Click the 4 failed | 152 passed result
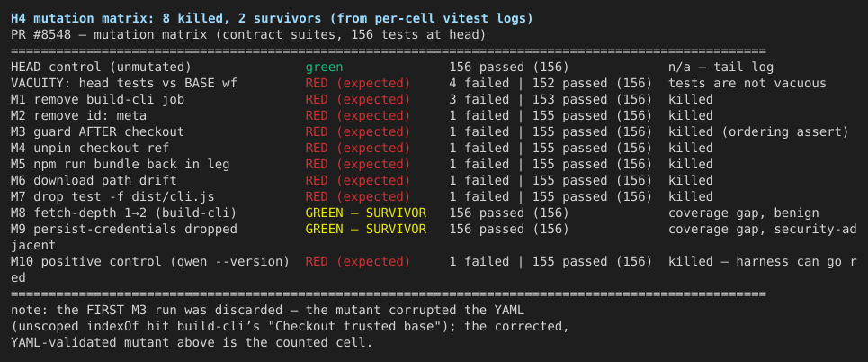Image resolution: width=868 pixels, height=362 pixels. [550, 84]
